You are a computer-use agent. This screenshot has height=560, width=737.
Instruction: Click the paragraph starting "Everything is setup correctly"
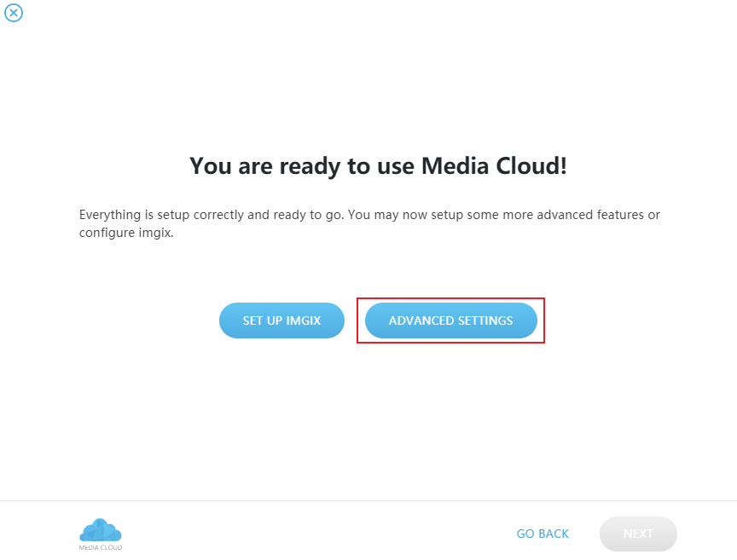pos(369,223)
